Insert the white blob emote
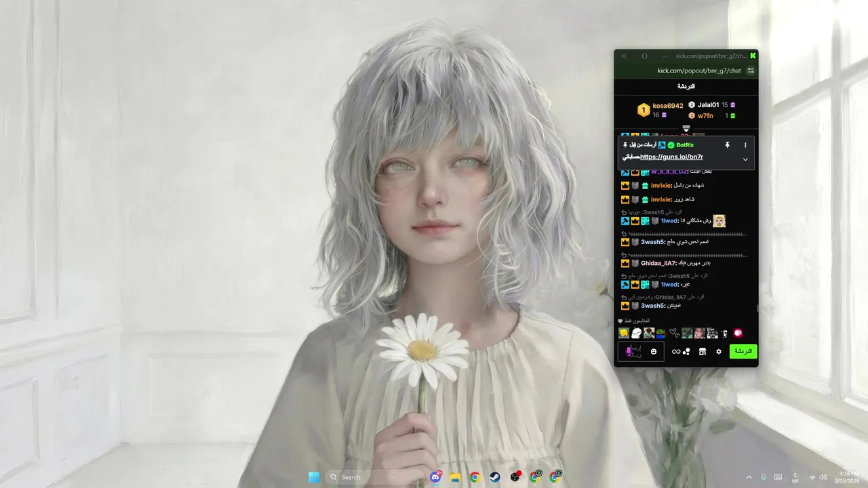Screen dimensions: 868x488 point(636,333)
